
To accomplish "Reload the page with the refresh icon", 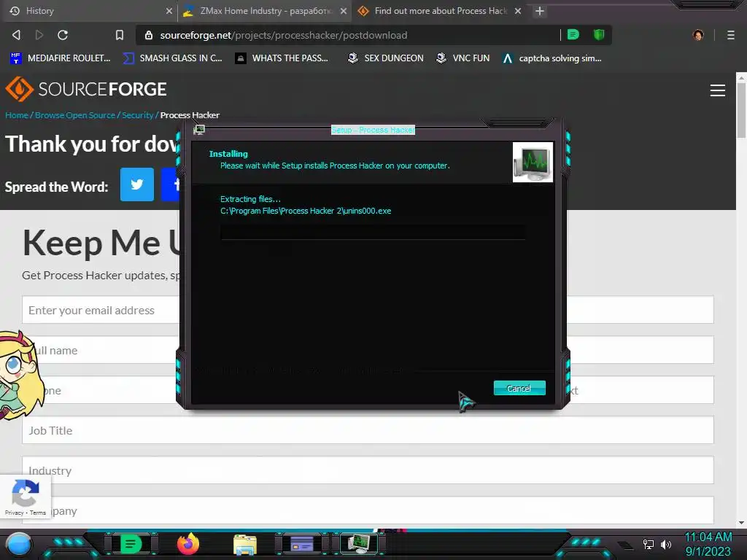I will tap(63, 35).
